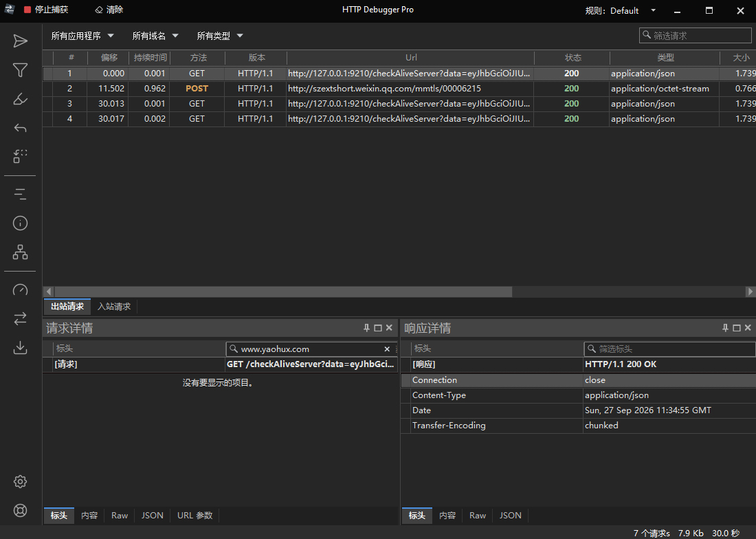The image size is (756, 539).
Task: Click the request list scrollbar right arrow
Action: (x=750, y=291)
